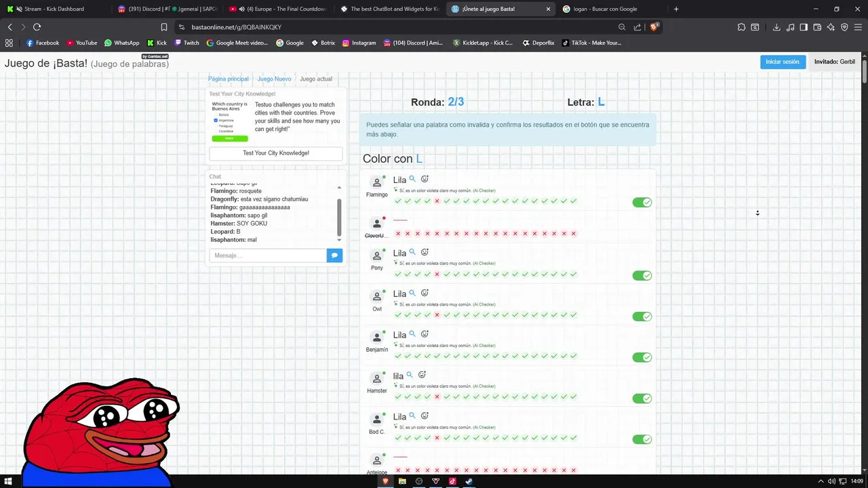The image size is (868, 488).
Task: Share this page from the address bar
Action: click(x=637, y=27)
